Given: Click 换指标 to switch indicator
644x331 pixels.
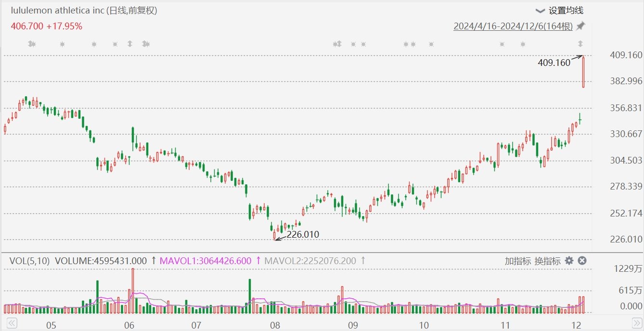Looking at the screenshot, I should tap(547, 261).
